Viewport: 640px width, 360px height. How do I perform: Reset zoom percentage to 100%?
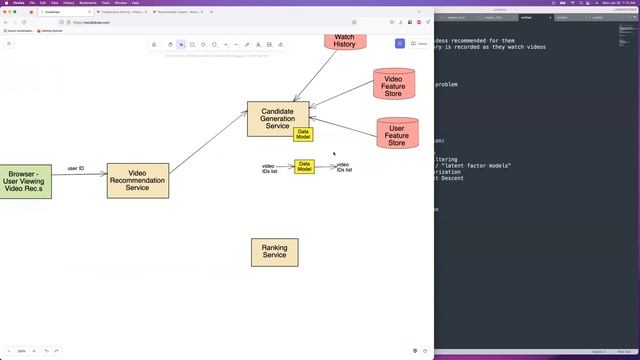22,351
